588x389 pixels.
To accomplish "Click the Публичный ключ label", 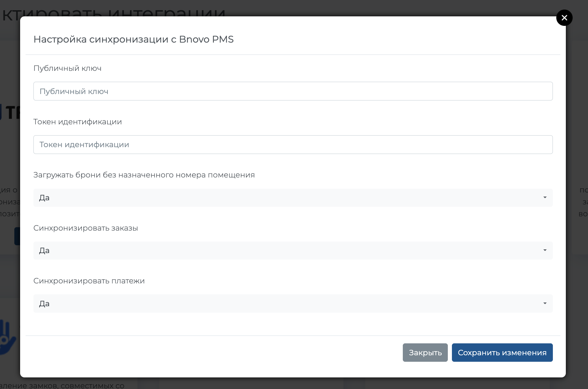I will [68, 68].
